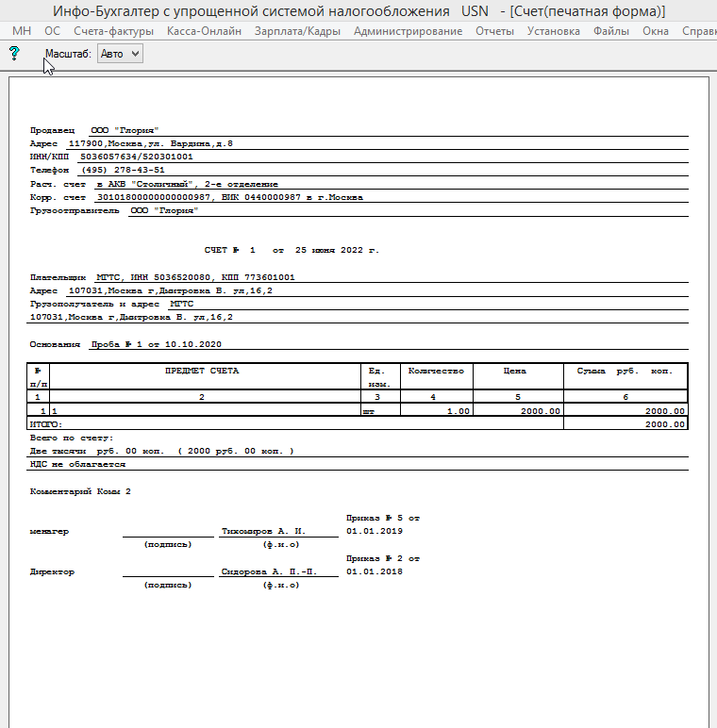Image resolution: width=717 pixels, height=728 pixels.
Task: Open the Масштаб scale dropdown
Action: tap(120, 54)
